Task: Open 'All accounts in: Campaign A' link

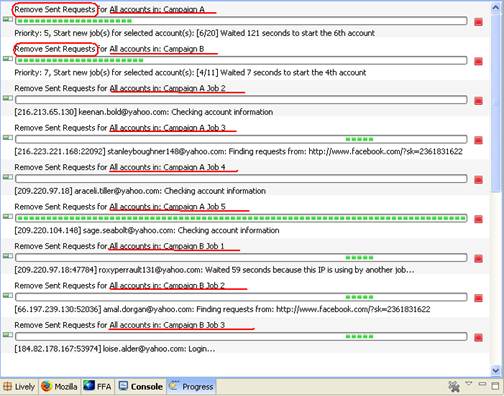Action: pos(157,9)
